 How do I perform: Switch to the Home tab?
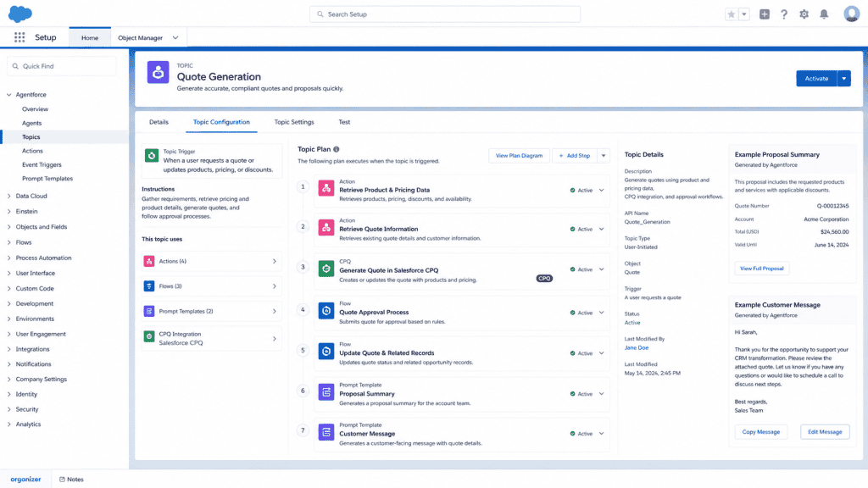click(x=90, y=37)
